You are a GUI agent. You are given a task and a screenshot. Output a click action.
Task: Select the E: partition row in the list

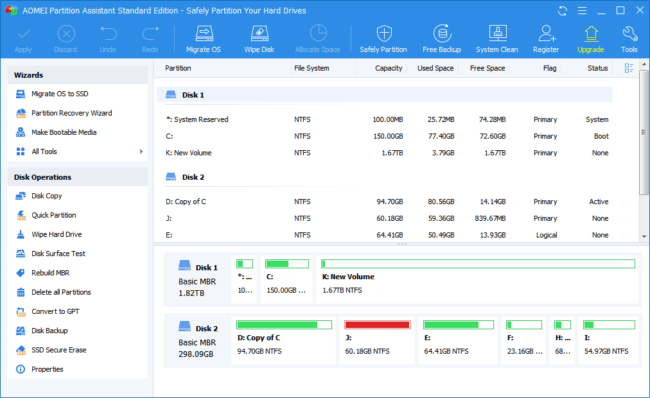point(384,235)
